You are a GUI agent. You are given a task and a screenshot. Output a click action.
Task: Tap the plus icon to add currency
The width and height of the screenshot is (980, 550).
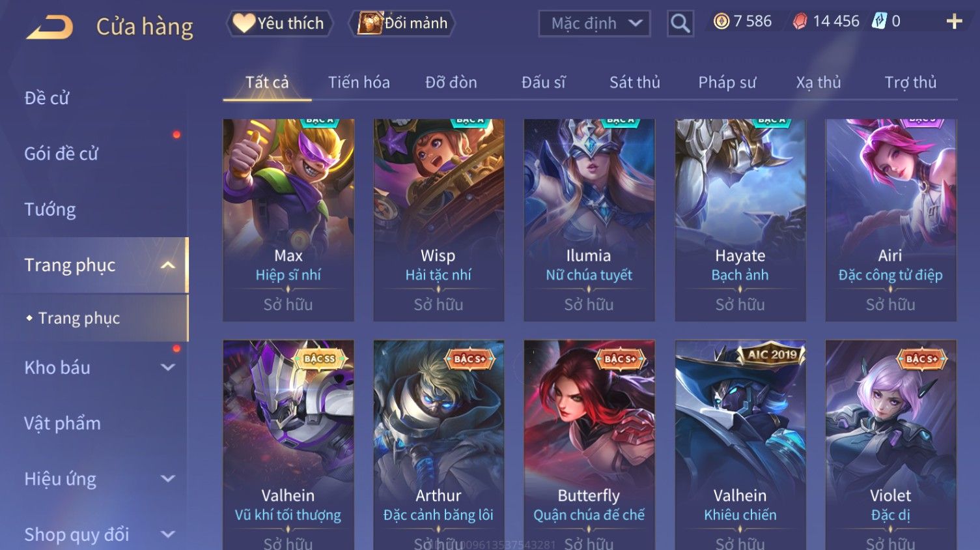click(954, 22)
